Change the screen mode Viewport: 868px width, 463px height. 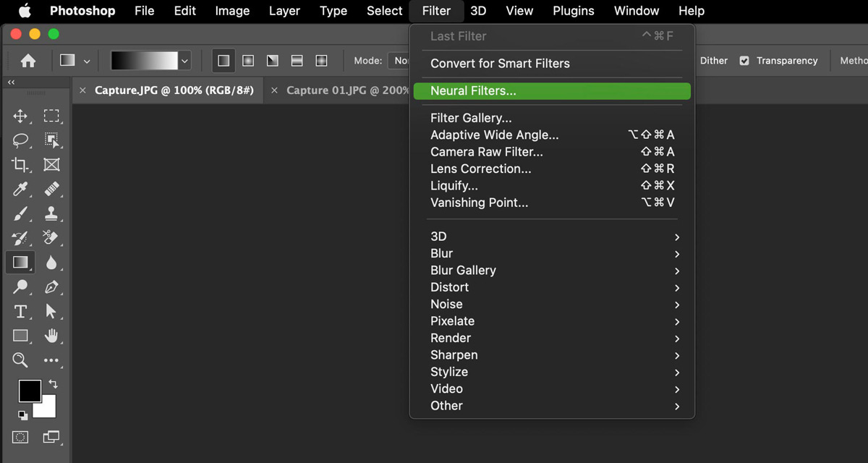(x=51, y=437)
